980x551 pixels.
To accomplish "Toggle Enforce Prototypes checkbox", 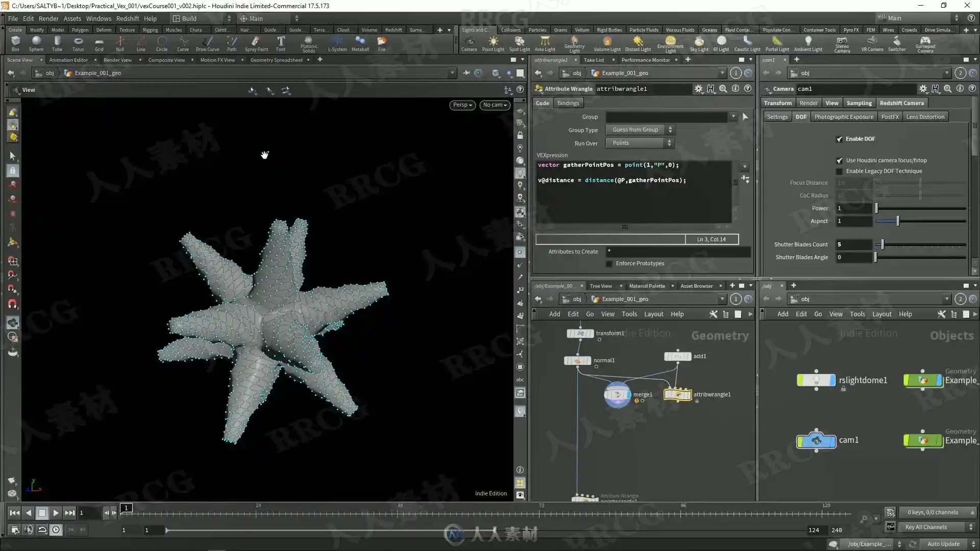I will tap(609, 264).
